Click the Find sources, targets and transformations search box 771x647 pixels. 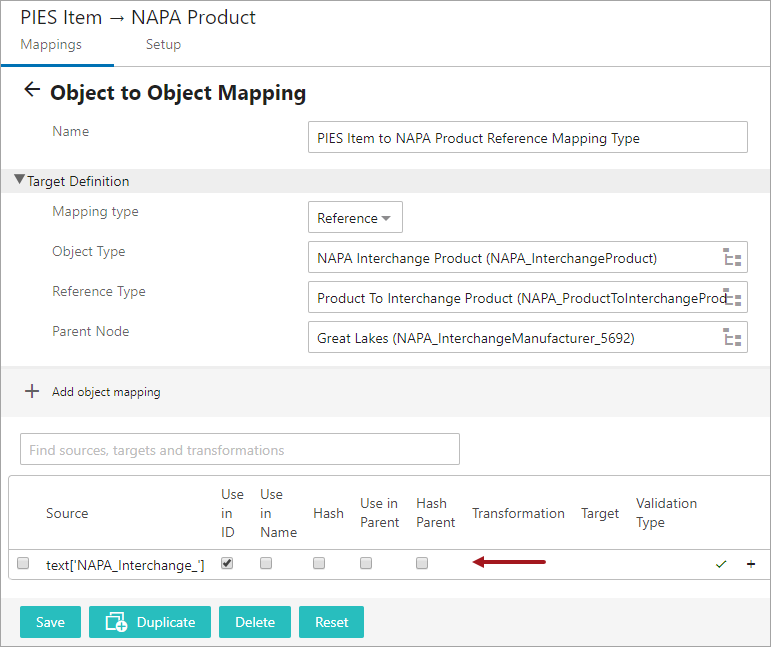click(240, 449)
